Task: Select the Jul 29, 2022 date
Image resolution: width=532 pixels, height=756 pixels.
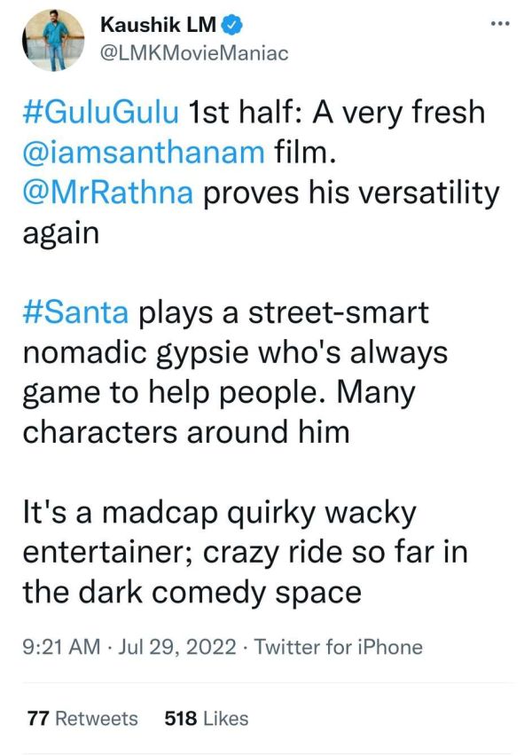Action: click(176, 647)
